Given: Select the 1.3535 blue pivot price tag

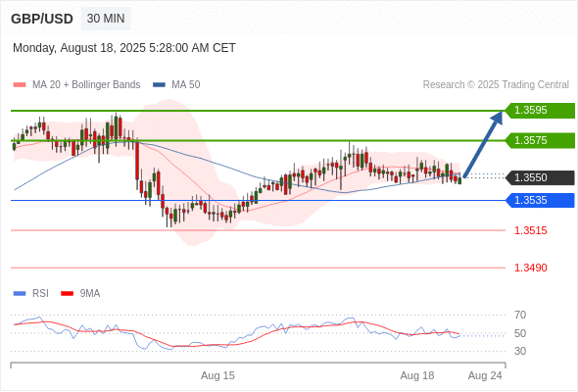Looking at the screenshot, I should click(x=540, y=201).
